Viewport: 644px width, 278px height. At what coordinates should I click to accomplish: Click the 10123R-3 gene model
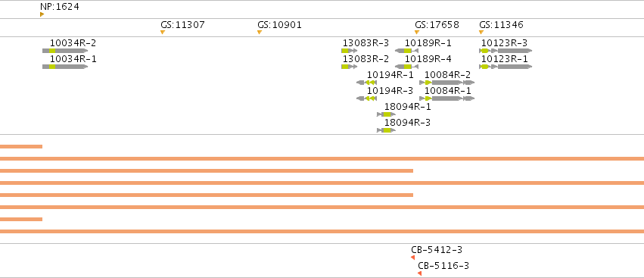506,51
